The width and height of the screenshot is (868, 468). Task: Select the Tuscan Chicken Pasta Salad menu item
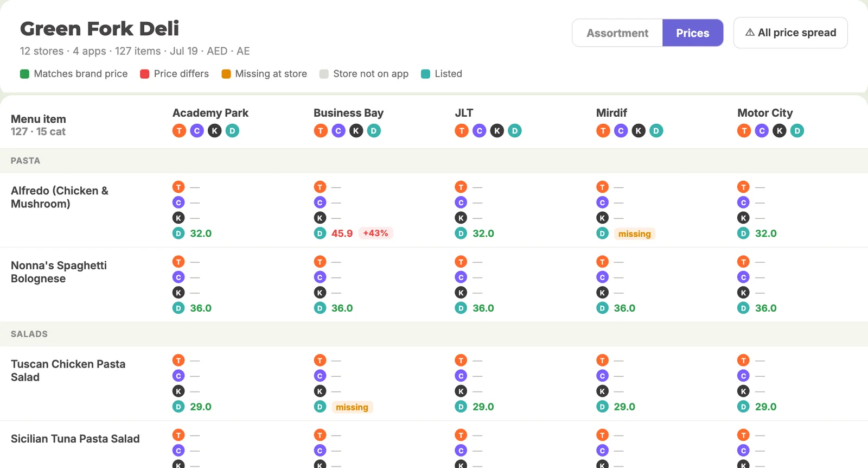point(68,371)
